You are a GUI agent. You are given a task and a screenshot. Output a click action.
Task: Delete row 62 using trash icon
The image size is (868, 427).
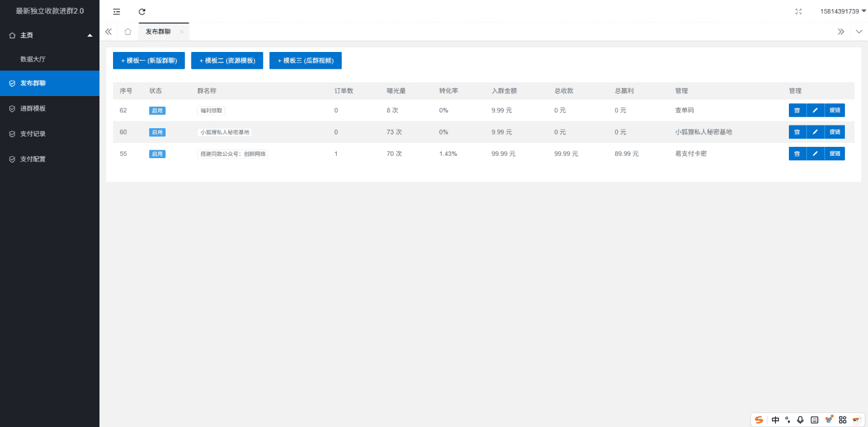tap(797, 110)
